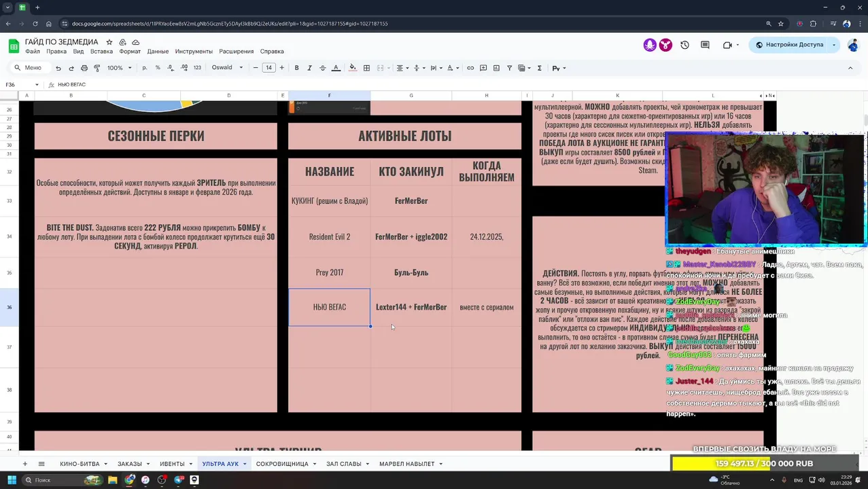Open the functions sigma menu

coord(540,68)
